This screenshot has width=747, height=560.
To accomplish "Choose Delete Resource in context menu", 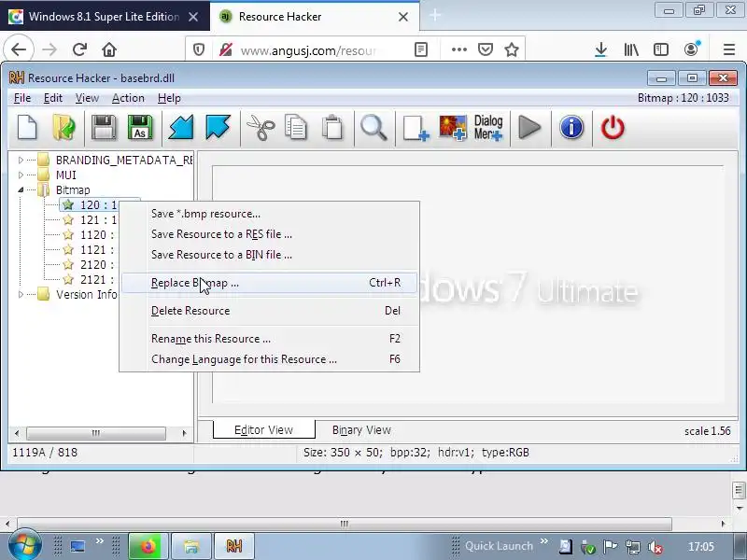I will pyautogui.click(x=269, y=311).
